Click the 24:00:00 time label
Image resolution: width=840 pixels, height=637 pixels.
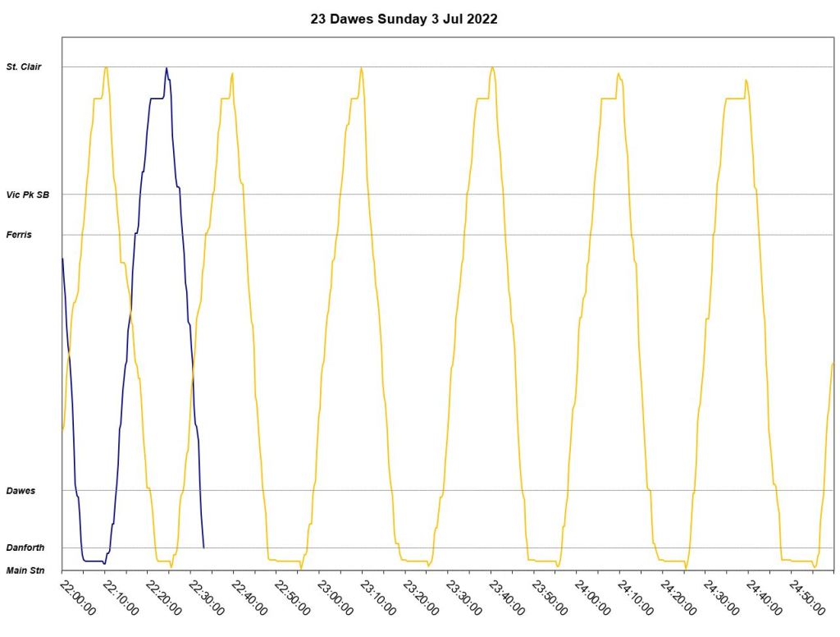point(594,598)
